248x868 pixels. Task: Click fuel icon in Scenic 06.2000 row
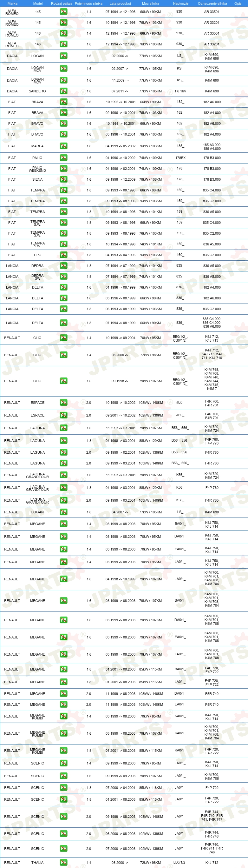click(64, 834)
